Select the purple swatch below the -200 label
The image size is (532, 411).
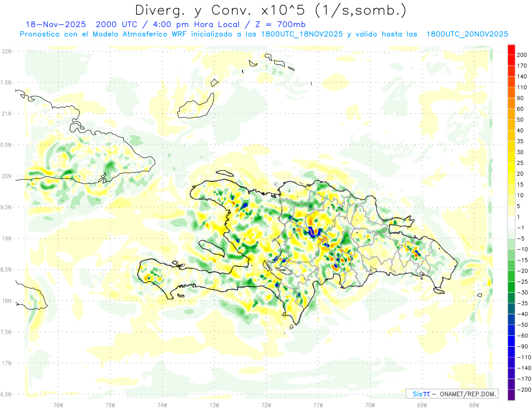(511, 395)
